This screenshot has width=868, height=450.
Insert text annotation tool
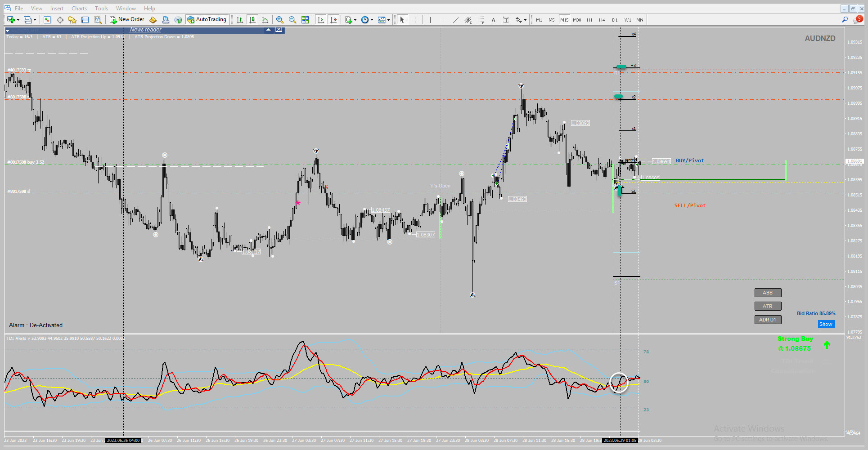pos(493,20)
